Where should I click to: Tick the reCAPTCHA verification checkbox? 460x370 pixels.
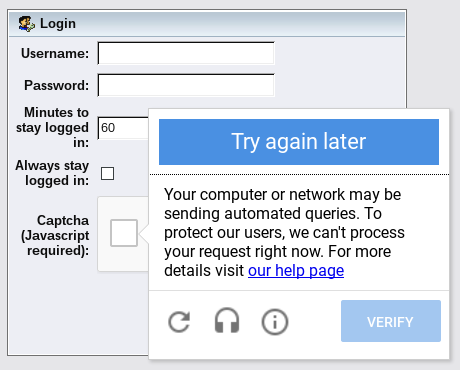tap(124, 233)
